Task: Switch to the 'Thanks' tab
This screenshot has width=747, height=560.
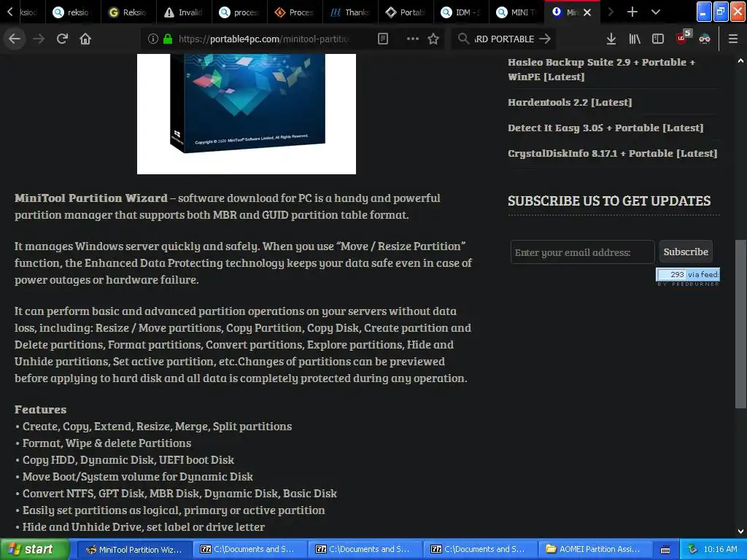Action: tap(350, 12)
